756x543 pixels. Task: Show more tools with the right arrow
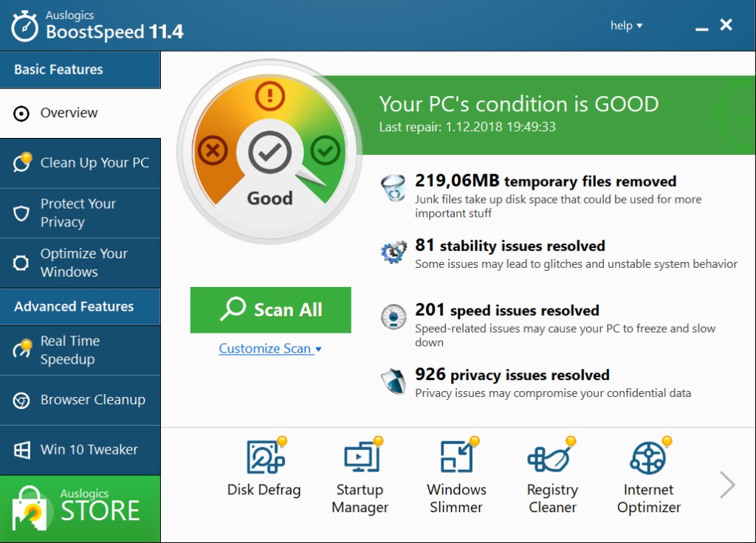click(x=727, y=485)
